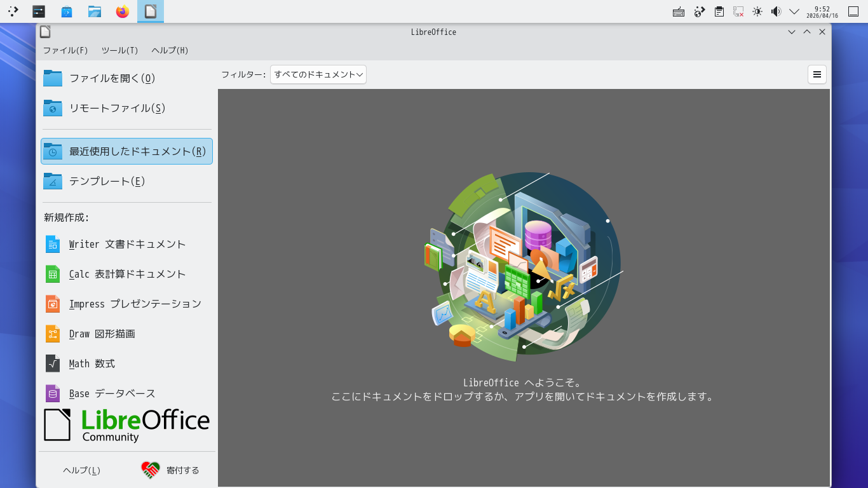Select 最近使用したドキュメント recent documents
Image resolution: width=868 pixels, height=488 pixels.
(x=126, y=151)
